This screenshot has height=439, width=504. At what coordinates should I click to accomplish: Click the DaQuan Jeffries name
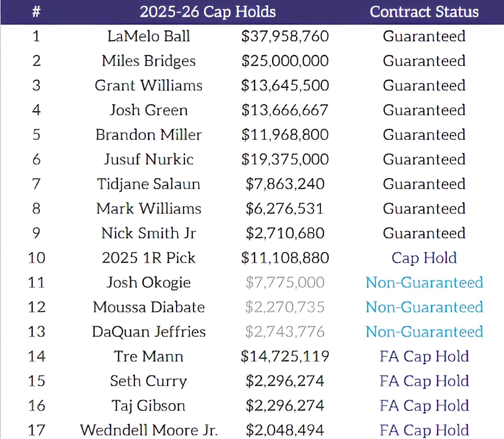[x=149, y=331]
